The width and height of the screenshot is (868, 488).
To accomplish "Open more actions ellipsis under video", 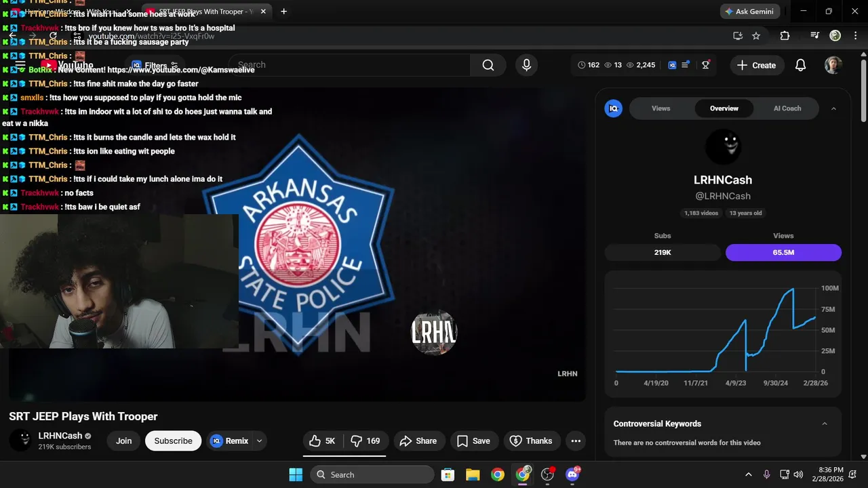I will [x=576, y=441].
